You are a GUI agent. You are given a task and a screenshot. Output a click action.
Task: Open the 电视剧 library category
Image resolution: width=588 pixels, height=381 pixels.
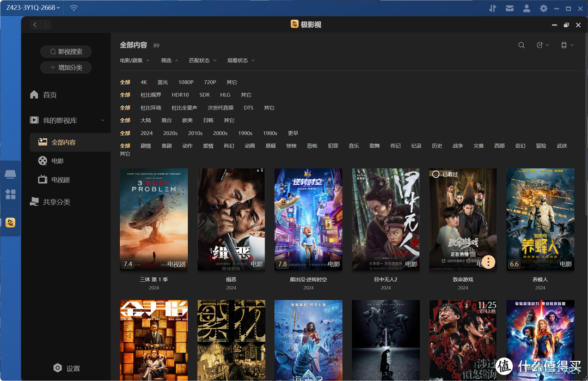pos(54,180)
